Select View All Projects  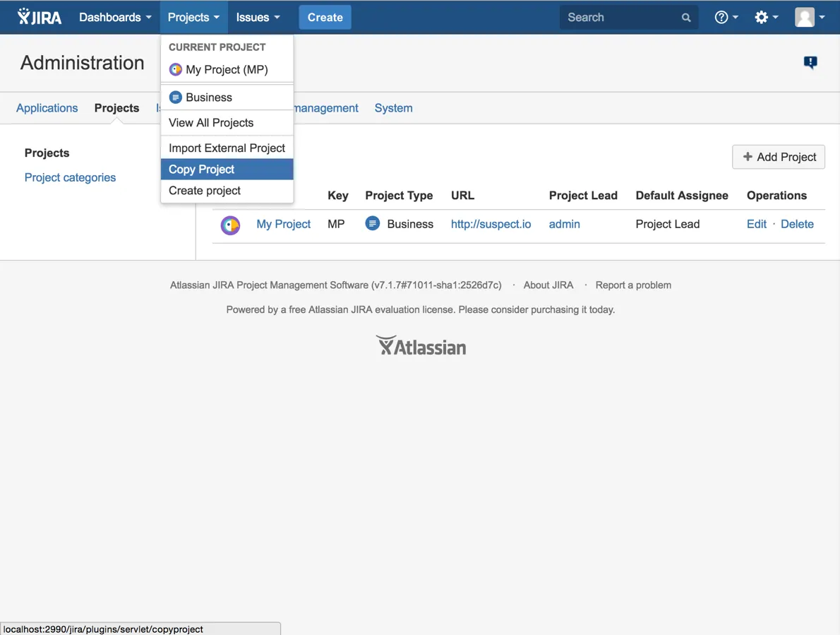point(227,123)
